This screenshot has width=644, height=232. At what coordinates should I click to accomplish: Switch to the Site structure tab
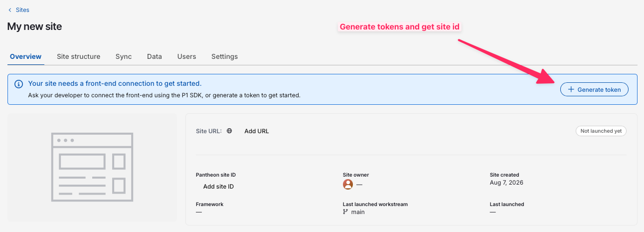coord(78,56)
